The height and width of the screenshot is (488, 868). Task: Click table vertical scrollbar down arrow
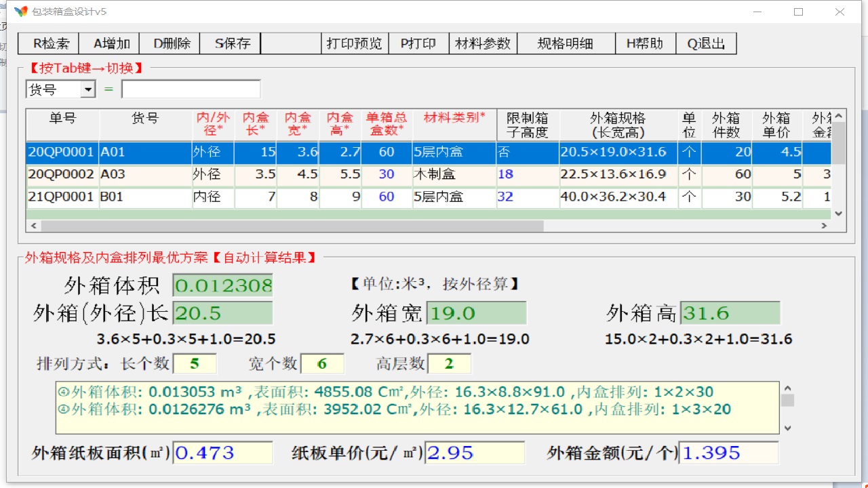[839, 213]
